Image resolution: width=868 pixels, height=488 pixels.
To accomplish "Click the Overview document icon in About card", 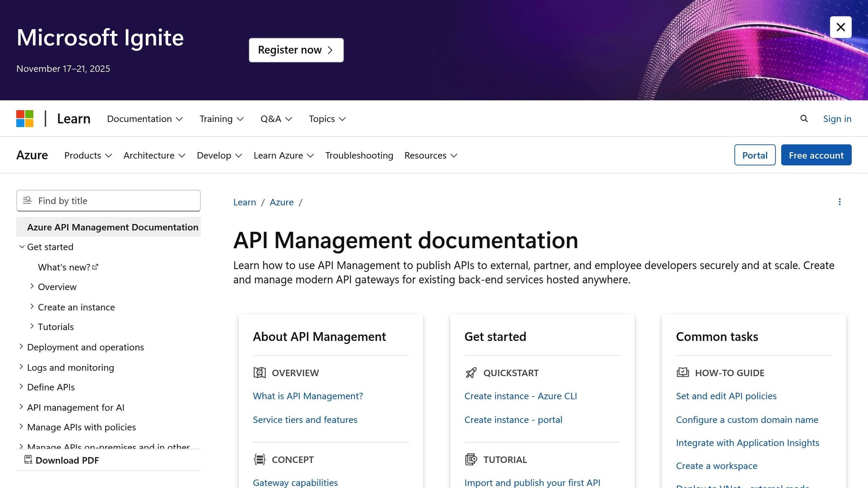I will (259, 373).
